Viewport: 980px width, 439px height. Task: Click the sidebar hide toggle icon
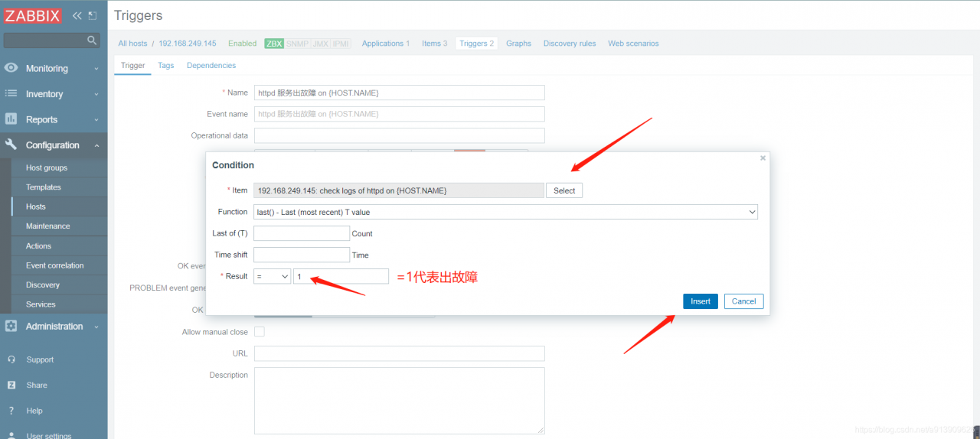(x=93, y=15)
